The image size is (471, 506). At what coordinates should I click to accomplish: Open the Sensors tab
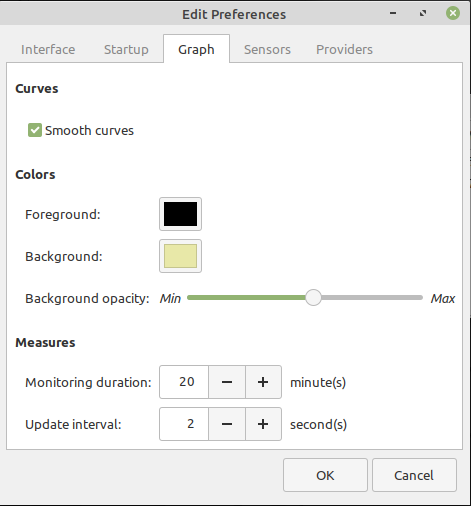pyautogui.click(x=267, y=49)
